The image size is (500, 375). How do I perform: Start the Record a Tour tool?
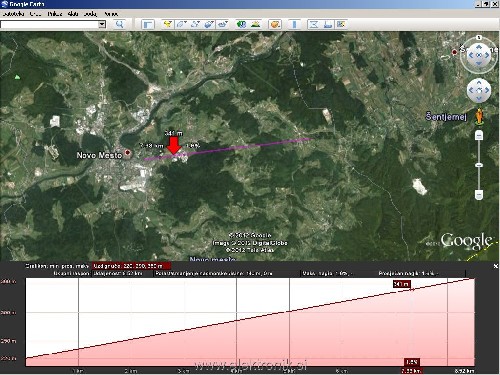(222, 24)
